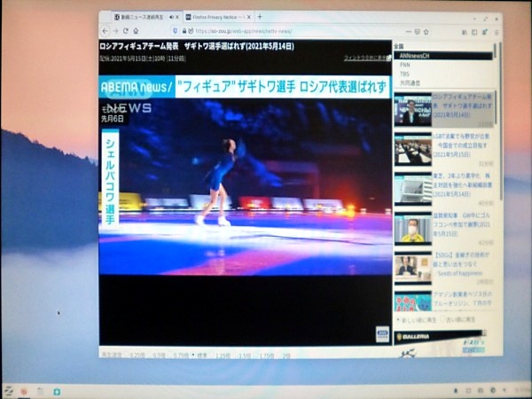Toggle the Firefox sidebar icon
This screenshot has width=532, height=399.
474,32
